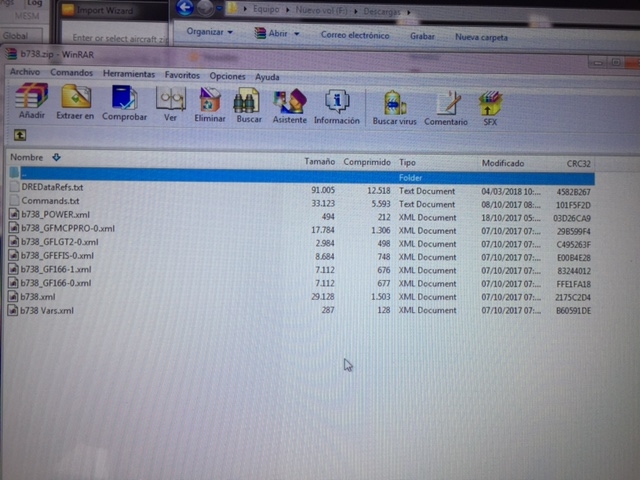The width and height of the screenshot is (640, 480).
Task: Open the Buscar binoculars icon
Action: [248, 101]
